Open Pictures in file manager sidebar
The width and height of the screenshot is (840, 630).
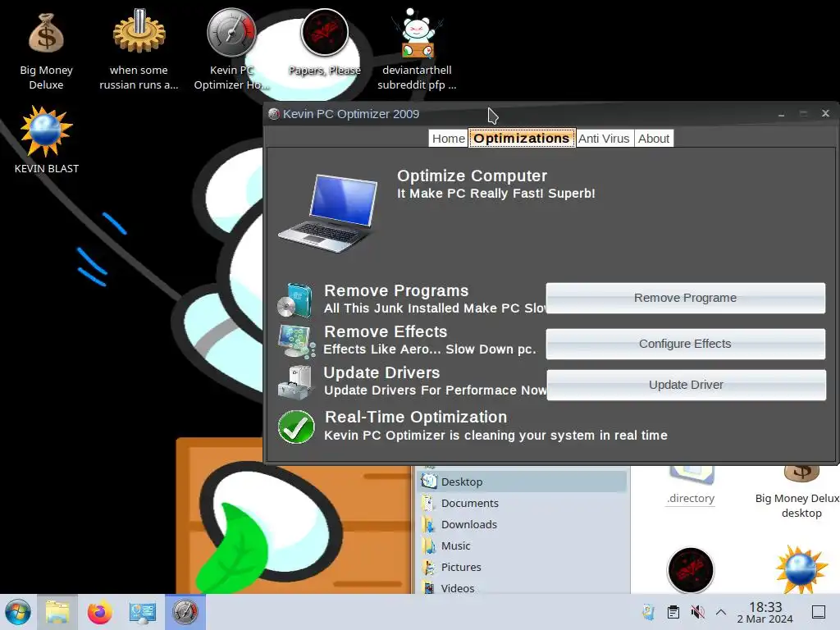[522, 567]
